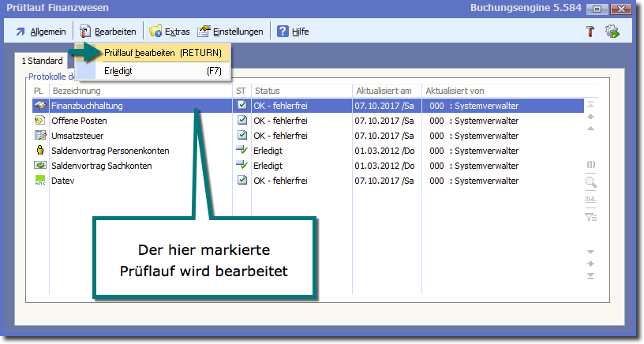Screen dimensions: 644x344
Task: Open the Extras dropdown menu
Action: tap(169, 32)
